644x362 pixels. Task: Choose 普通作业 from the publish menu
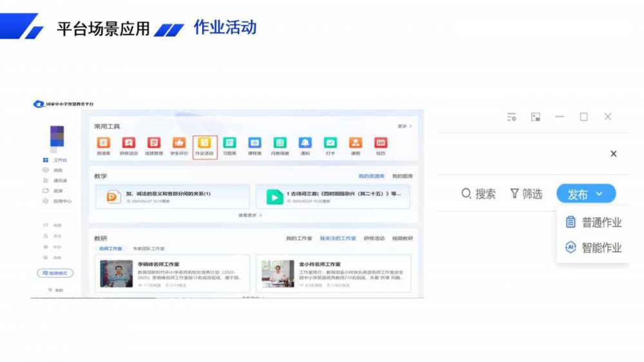[x=594, y=222]
